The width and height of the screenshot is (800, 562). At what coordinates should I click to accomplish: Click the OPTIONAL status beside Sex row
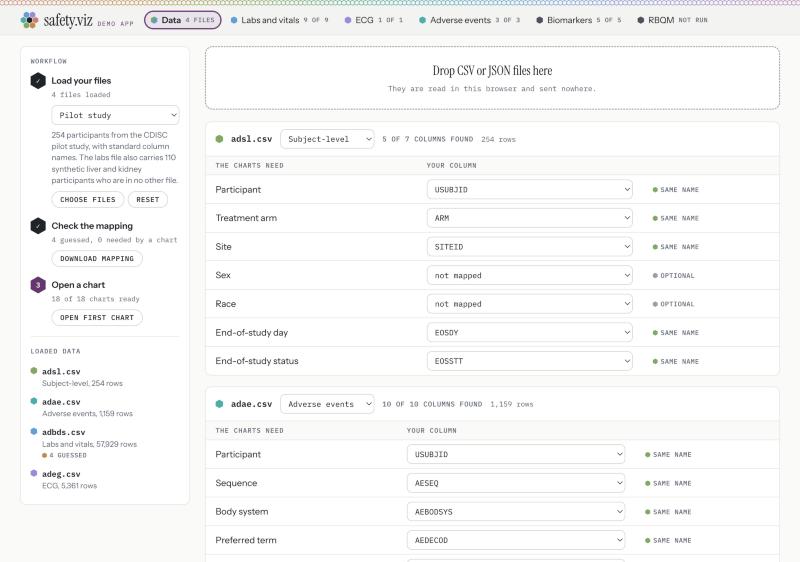(673, 275)
